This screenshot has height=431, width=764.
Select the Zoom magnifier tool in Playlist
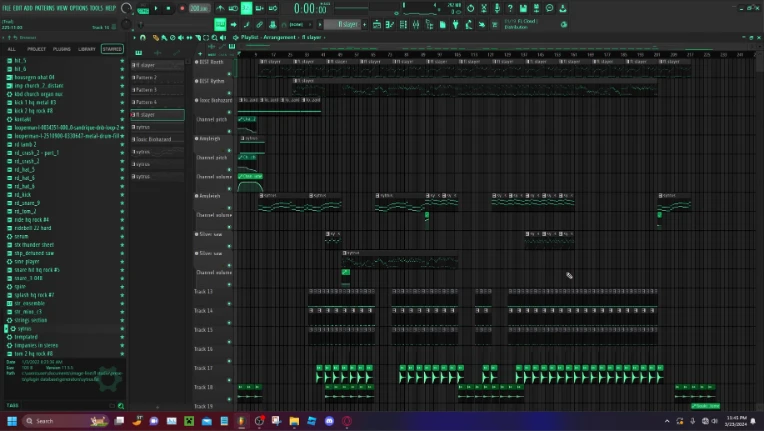[x=214, y=37]
